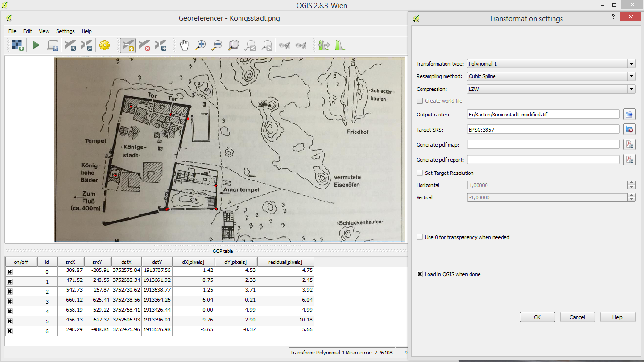Open the Transformation type dropdown
The width and height of the screenshot is (644, 362).
tap(551, 64)
